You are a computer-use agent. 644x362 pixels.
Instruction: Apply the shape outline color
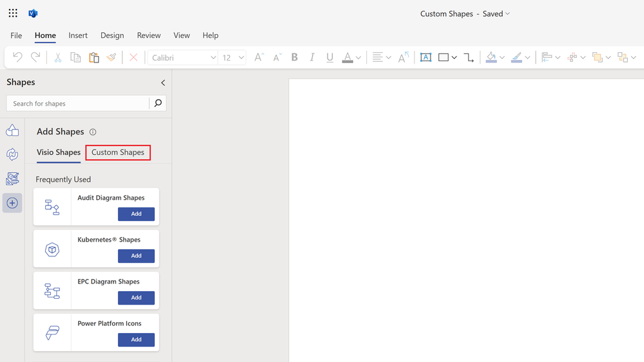[x=516, y=57]
